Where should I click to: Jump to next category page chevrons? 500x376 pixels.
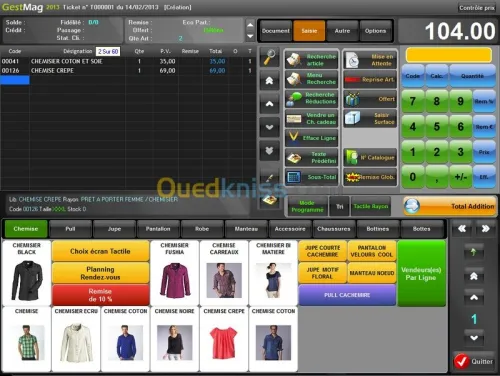[x=485, y=229]
